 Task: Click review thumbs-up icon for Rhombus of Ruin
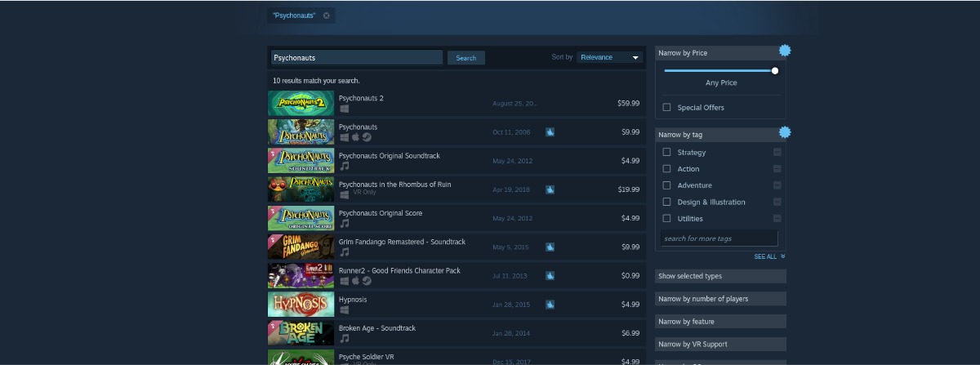[x=550, y=189]
